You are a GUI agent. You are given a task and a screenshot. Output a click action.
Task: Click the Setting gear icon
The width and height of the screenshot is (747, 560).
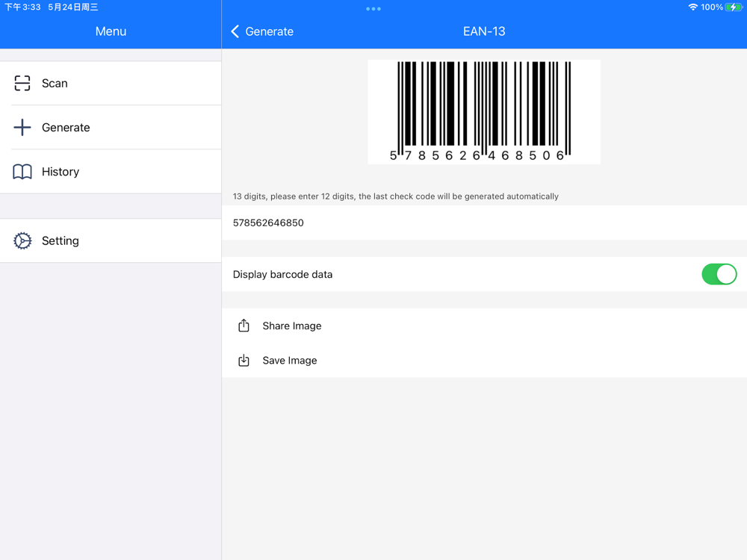click(22, 240)
